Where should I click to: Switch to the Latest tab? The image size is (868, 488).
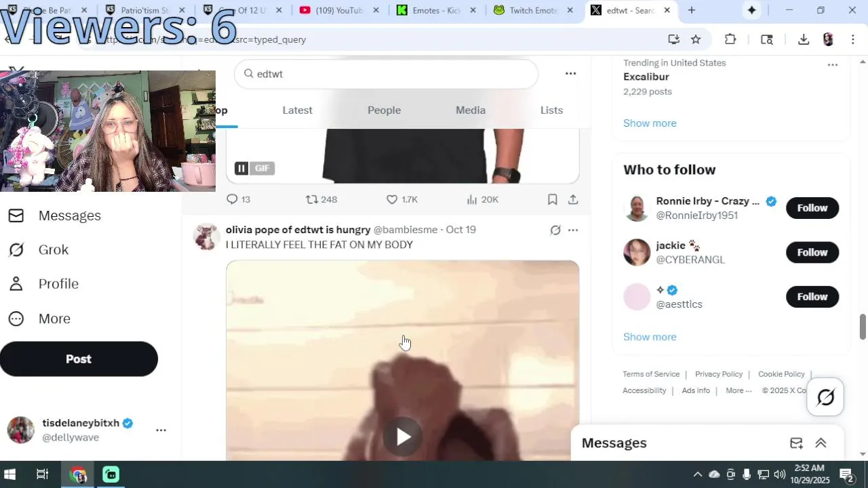point(297,110)
